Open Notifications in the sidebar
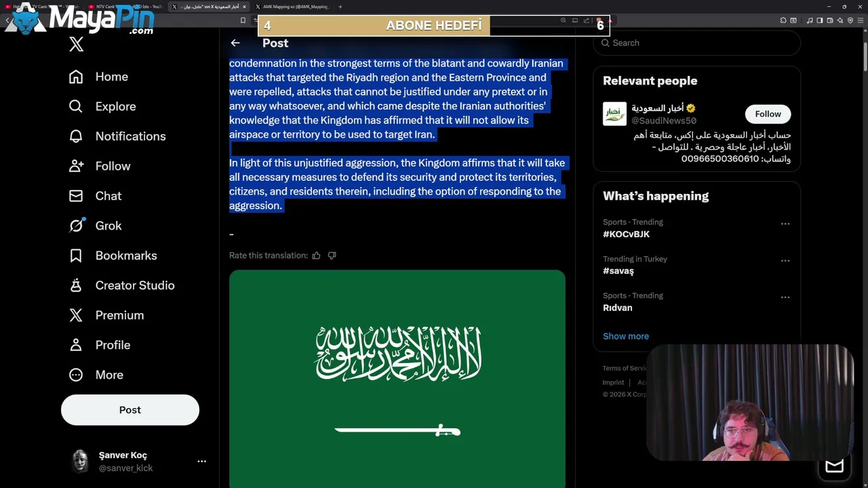Screen dimensions: 868x488 [x=117, y=136]
